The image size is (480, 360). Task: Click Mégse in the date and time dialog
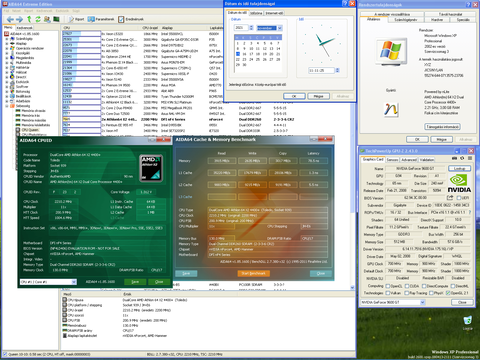pos(318,96)
